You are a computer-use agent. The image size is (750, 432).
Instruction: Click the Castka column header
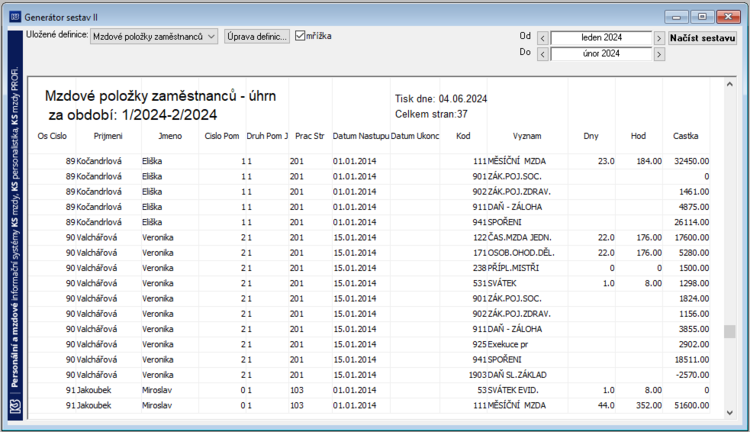pyautogui.click(x=685, y=136)
